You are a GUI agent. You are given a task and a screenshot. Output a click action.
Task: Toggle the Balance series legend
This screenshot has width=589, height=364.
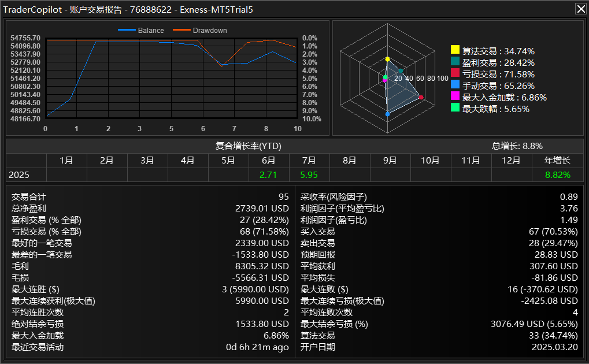click(141, 31)
